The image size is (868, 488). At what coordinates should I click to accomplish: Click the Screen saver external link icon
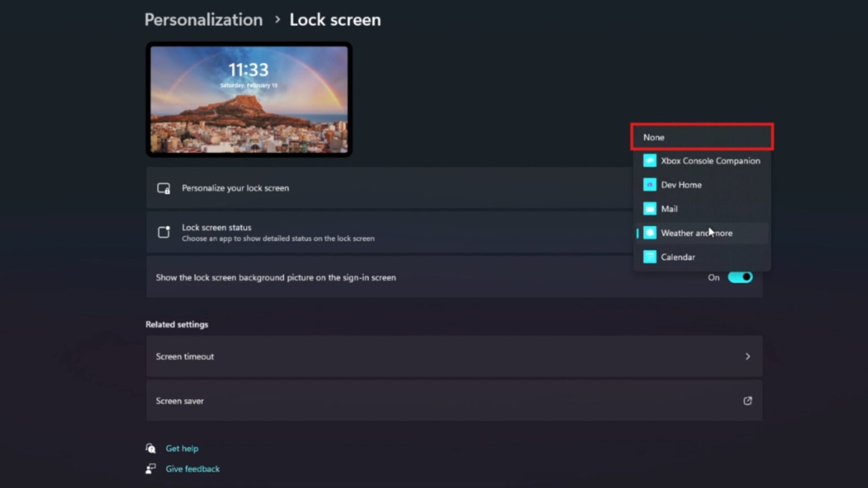click(x=747, y=400)
